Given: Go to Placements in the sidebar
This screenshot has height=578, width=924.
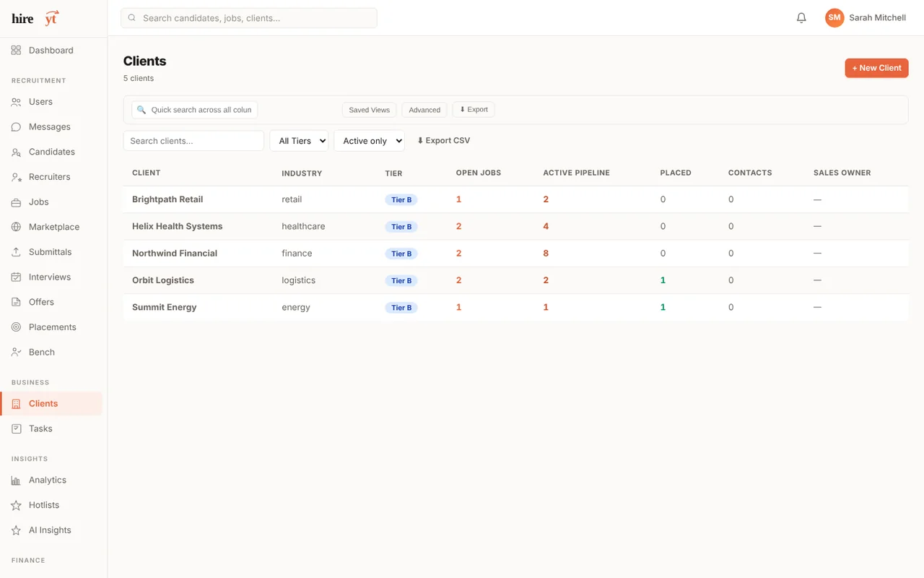Looking at the screenshot, I should pos(51,327).
